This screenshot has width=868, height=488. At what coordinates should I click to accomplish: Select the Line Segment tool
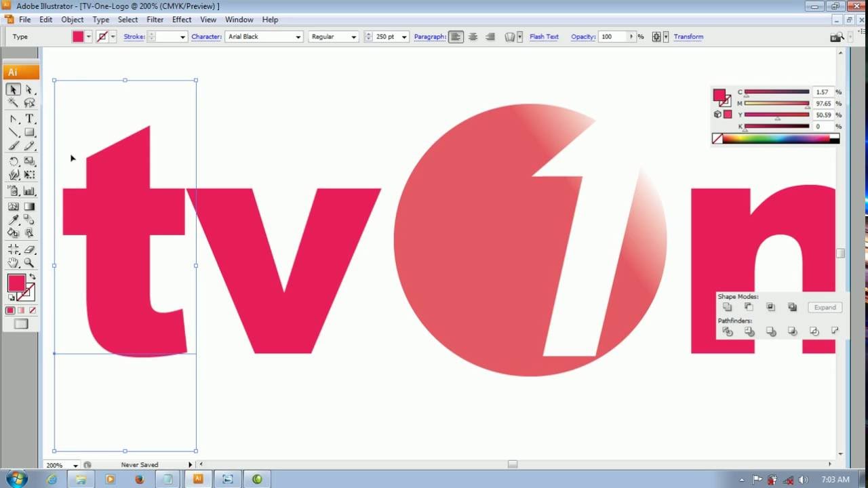pos(14,132)
